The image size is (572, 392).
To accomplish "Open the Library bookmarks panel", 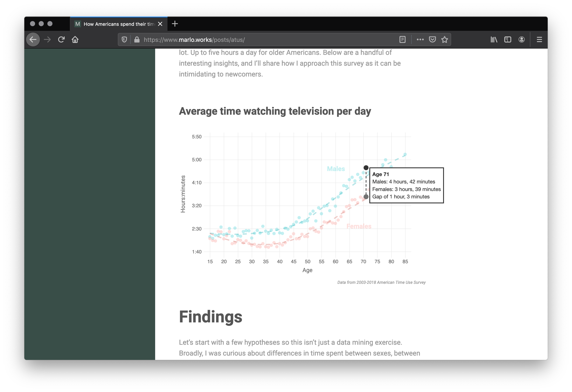I will tap(494, 40).
